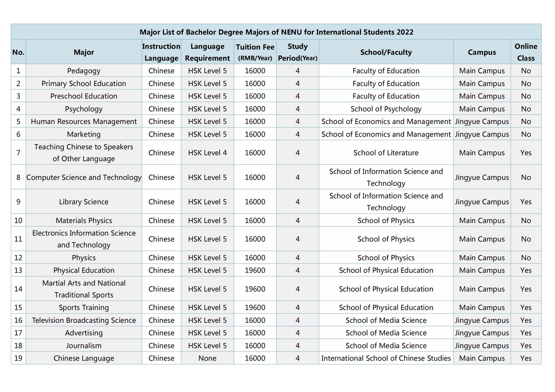Screen dimensions: 555x392
Task: Click the 19600 tuition for Sports Training
Action: [255, 308]
